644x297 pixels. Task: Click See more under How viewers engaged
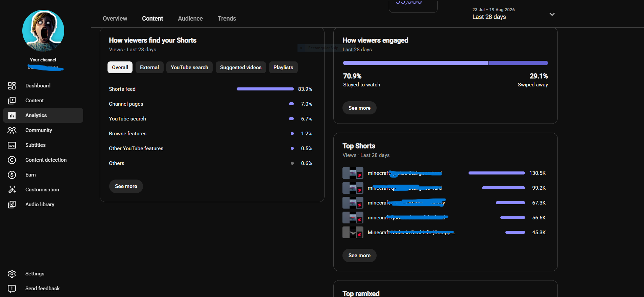tap(359, 108)
